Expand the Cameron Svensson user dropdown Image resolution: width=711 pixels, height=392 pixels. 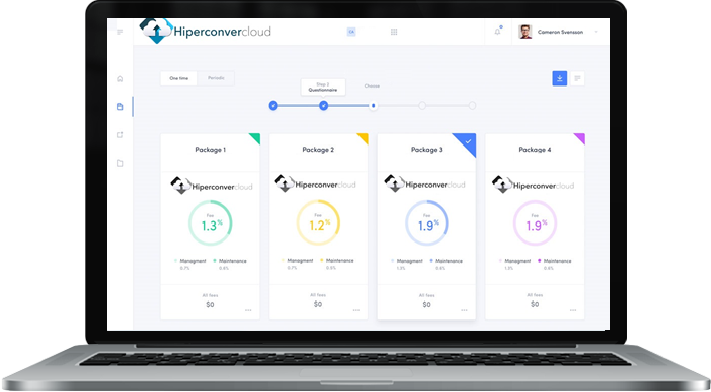click(596, 32)
